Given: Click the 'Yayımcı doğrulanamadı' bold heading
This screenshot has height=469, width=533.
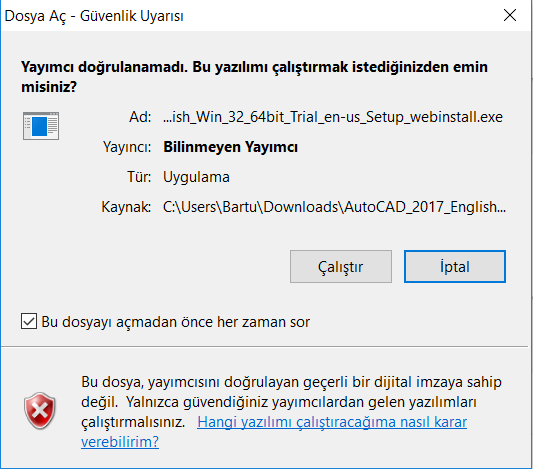Looking at the screenshot, I should 254,77.
